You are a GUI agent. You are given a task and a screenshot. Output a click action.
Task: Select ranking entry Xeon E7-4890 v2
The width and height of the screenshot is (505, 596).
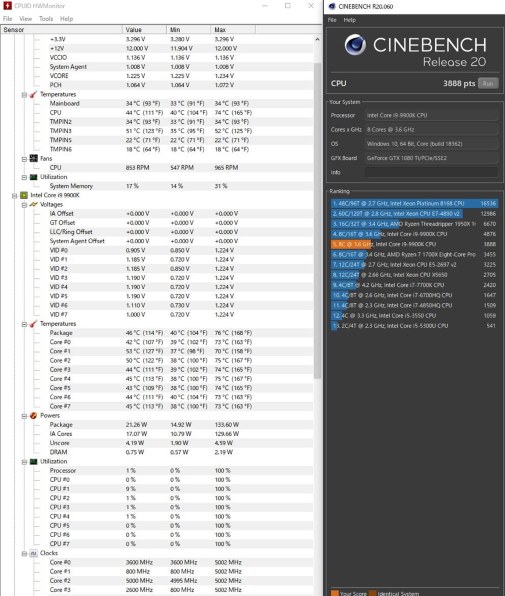click(414, 214)
